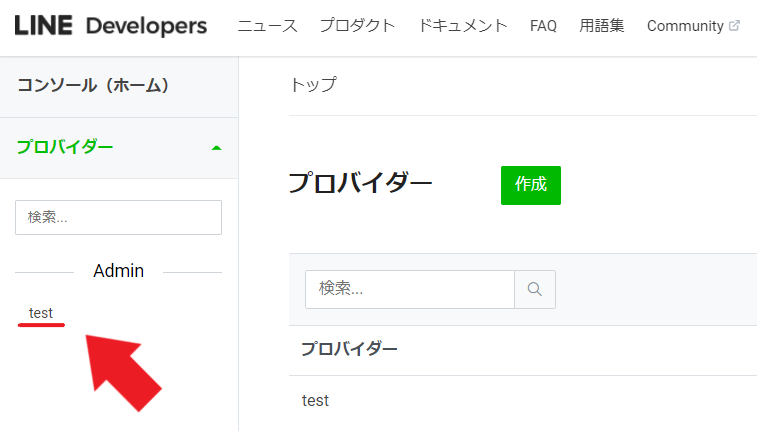Click the green プロバイダー sidebar heading
This screenshot has width=757, height=431.
[x=65, y=147]
